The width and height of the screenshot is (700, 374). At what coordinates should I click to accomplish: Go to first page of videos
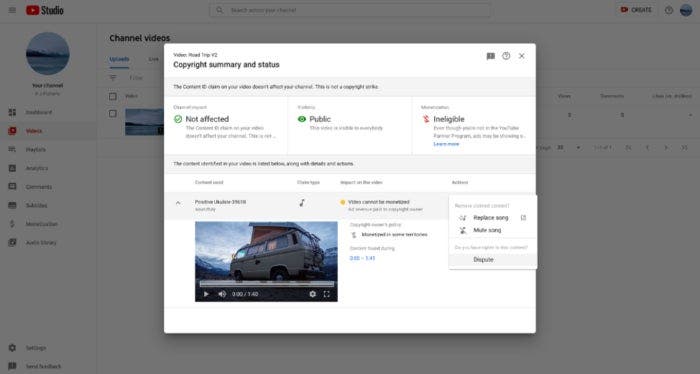[x=628, y=148]
